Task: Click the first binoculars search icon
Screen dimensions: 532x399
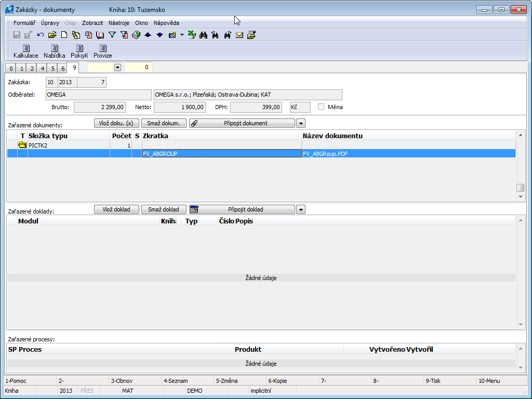Action: coord(203,35)
